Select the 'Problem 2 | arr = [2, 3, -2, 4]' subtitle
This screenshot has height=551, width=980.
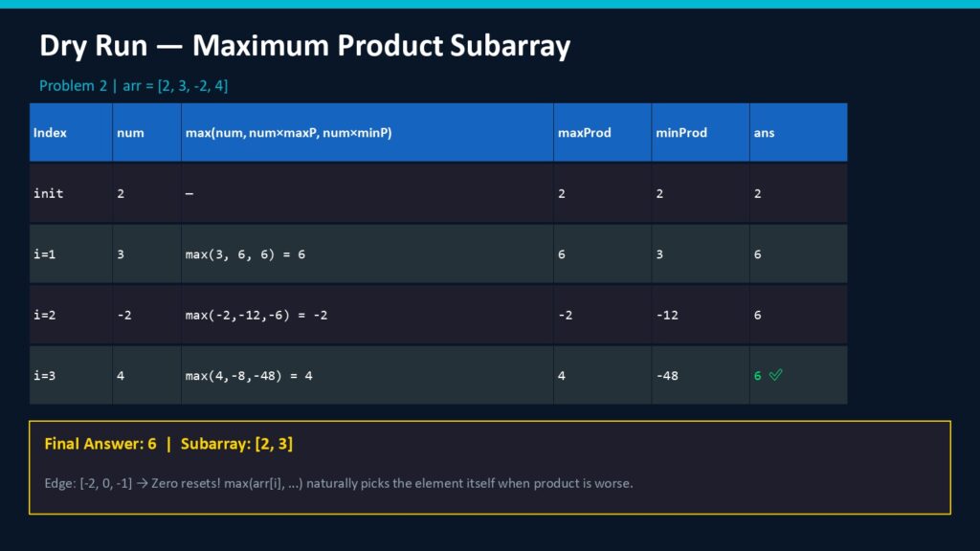(x=133, y=86)
